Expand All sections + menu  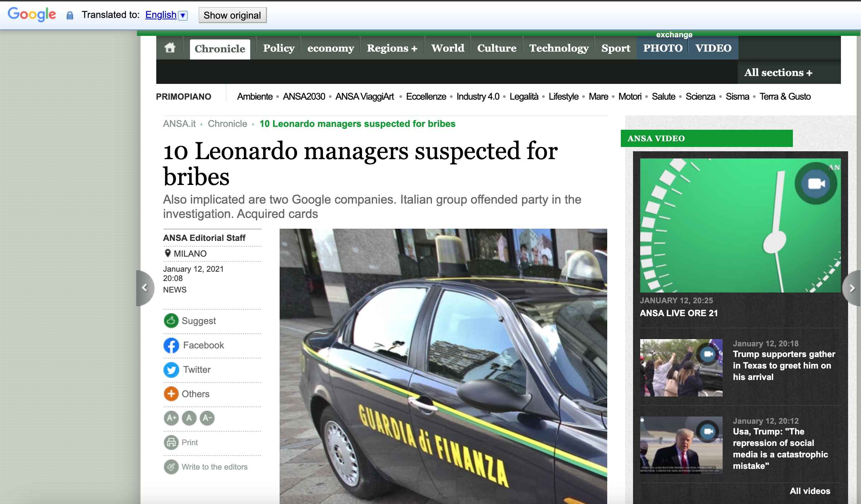tap(778, 72)
